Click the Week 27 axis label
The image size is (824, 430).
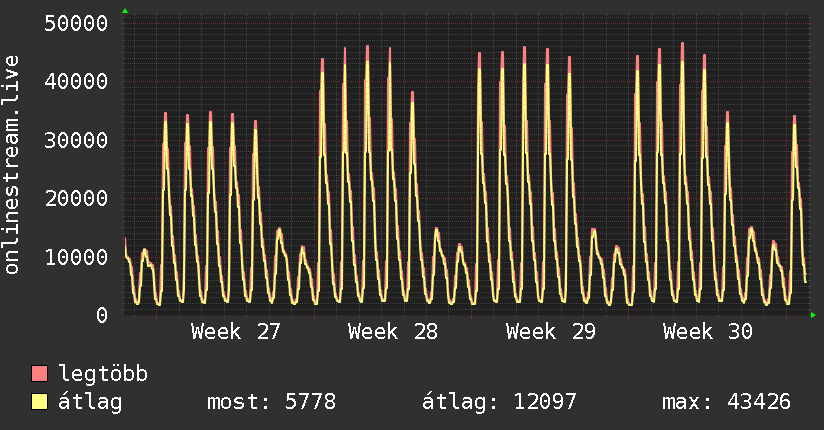point(236,332)
